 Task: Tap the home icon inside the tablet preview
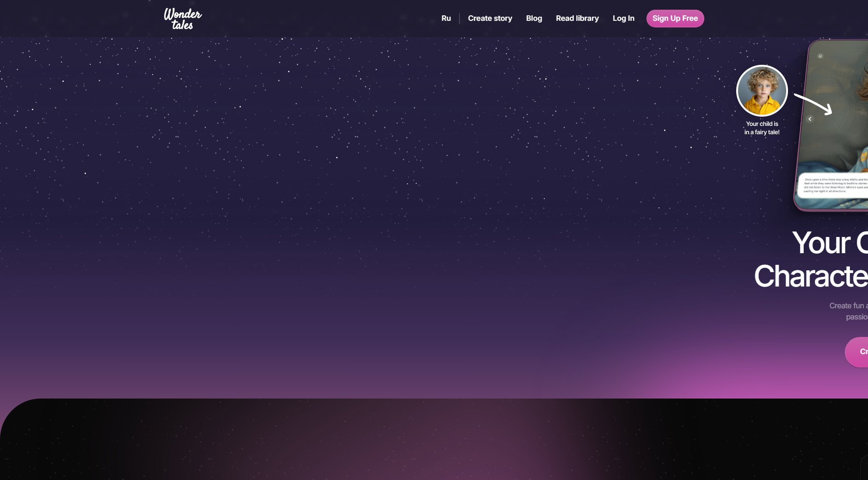pos(820,56)
